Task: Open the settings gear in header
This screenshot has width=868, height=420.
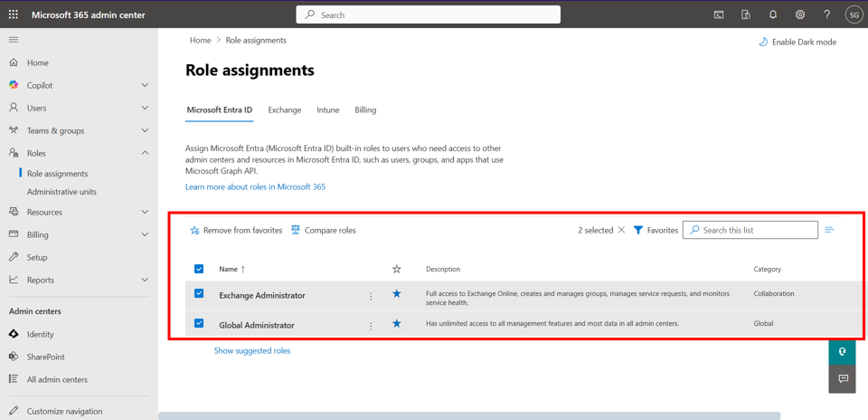Action: [800, 15]
